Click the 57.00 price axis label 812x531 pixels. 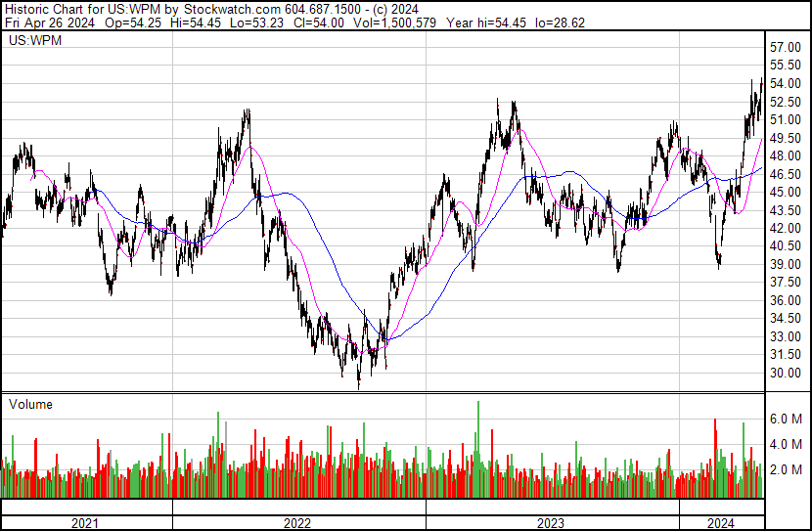click(x=786, y=48)
